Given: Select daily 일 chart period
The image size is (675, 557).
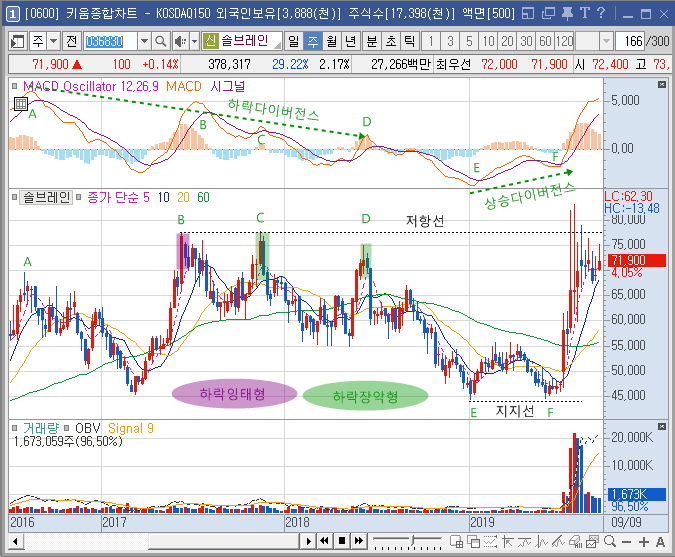Looking at the screenshot, I should tap(294, 41).
